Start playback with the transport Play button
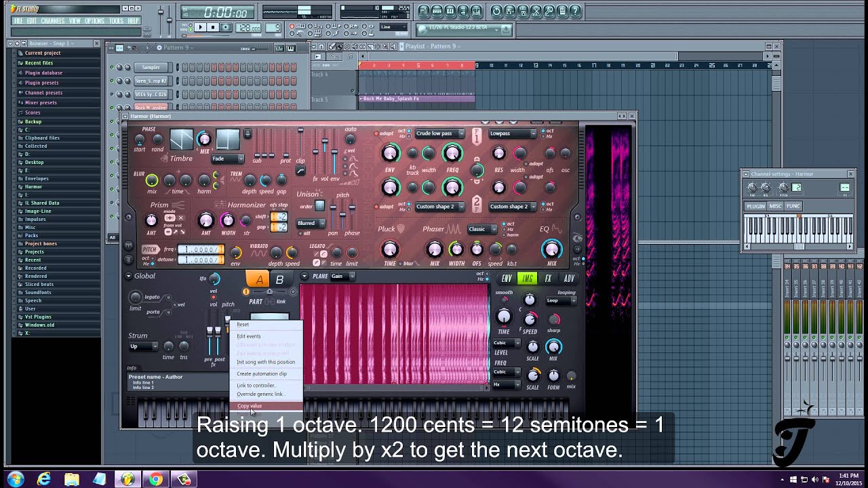Image resolution: width=868 pixels, height=488 pixels. point(201,27)
